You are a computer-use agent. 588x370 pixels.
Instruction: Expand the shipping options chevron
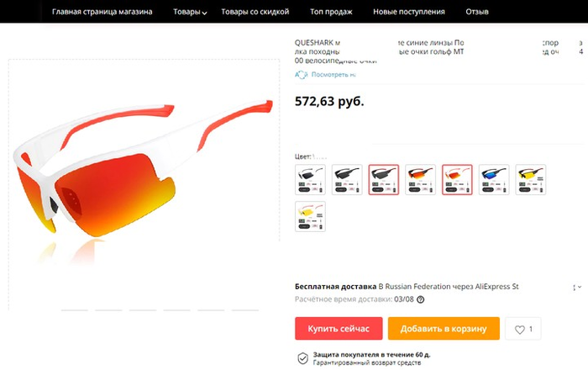pos(580,287)
